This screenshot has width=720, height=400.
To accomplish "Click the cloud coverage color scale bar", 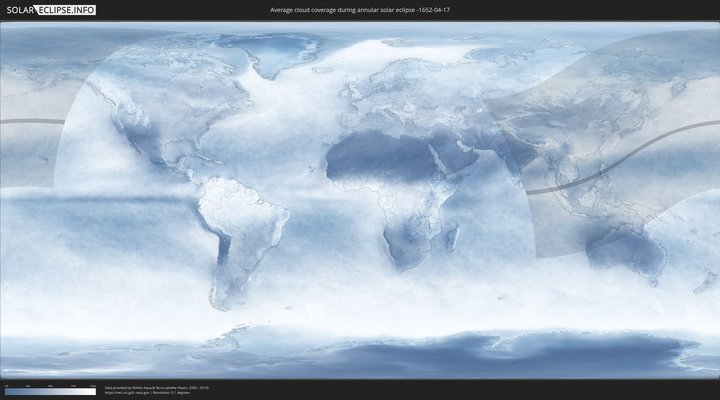I will point(50,391).
